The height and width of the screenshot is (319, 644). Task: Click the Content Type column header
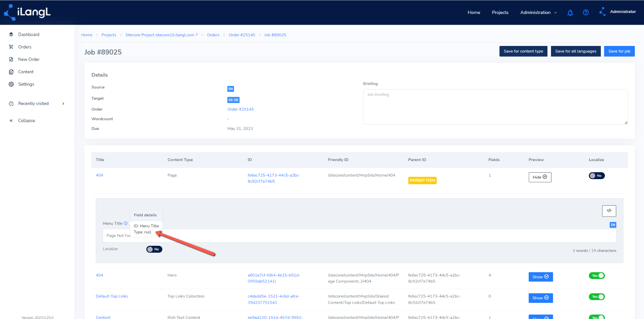pyautogui.click(x=180, y=160)
